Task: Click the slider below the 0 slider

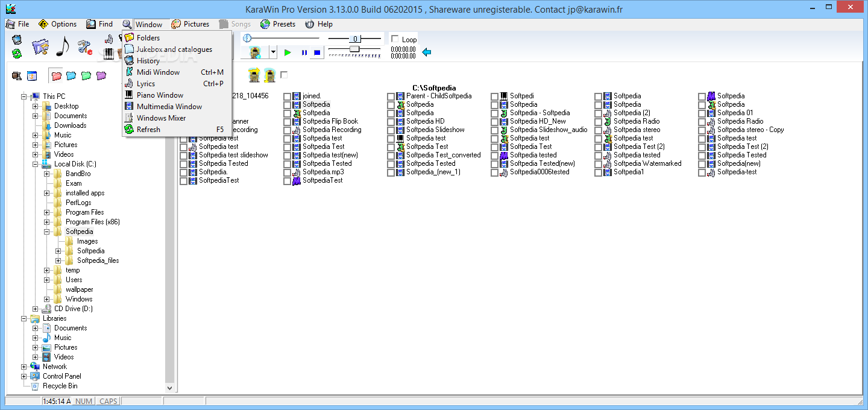Action: [x=355, y=49]
